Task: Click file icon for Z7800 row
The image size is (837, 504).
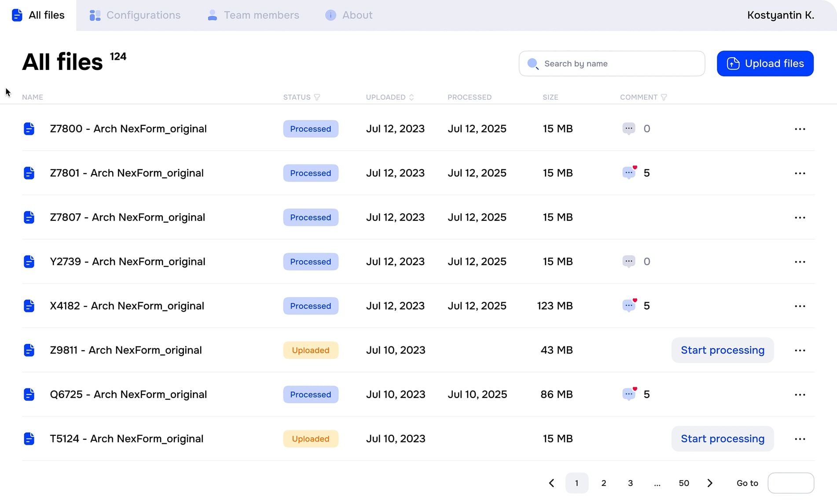Action: pyautogui.click(x=29, y=129)
